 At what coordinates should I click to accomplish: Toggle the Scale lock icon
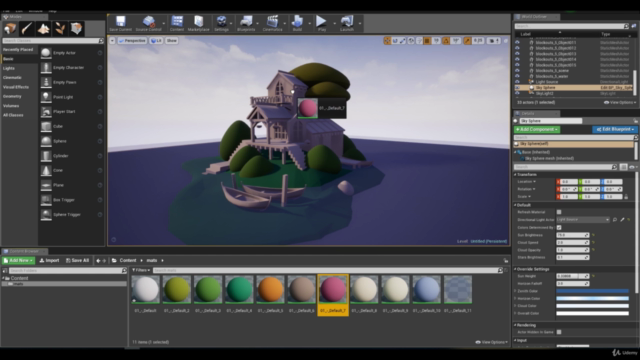coord(626,197)
